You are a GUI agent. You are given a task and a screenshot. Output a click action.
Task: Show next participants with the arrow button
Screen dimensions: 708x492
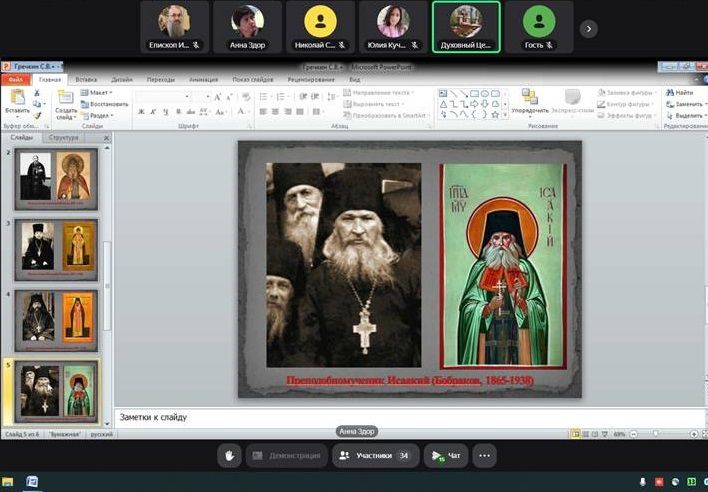point(588,28)
